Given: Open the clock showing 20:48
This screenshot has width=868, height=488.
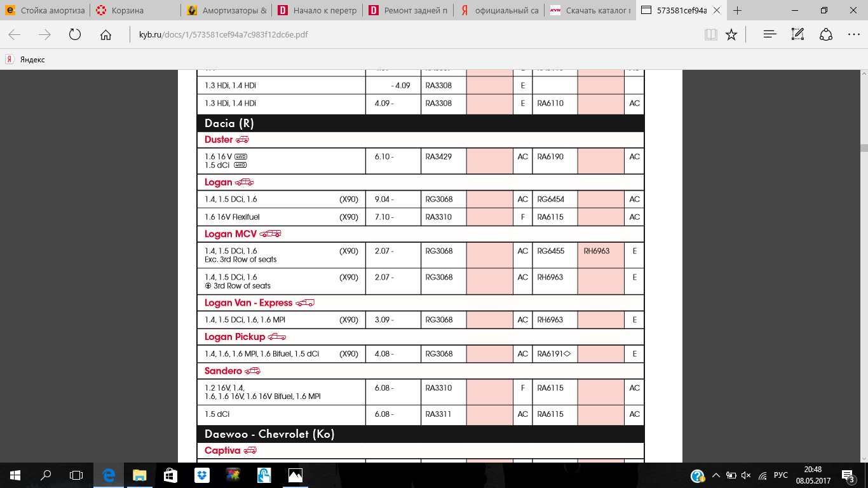Looking at the screenshot, I should tap(813, 475).
